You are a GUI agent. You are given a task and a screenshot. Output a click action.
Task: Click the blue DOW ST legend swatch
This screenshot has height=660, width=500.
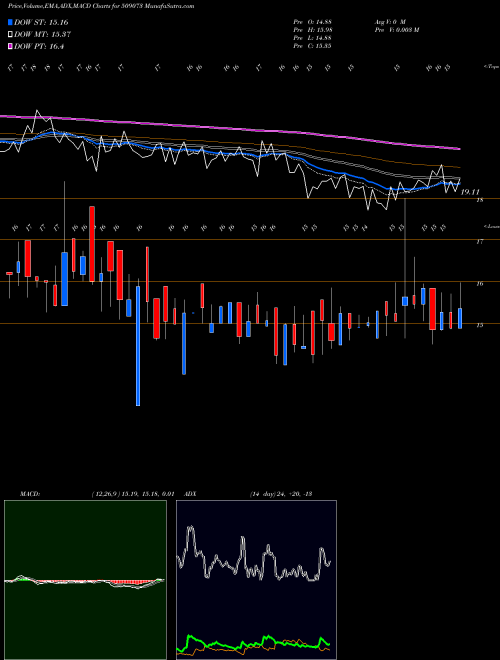point(11,22)
